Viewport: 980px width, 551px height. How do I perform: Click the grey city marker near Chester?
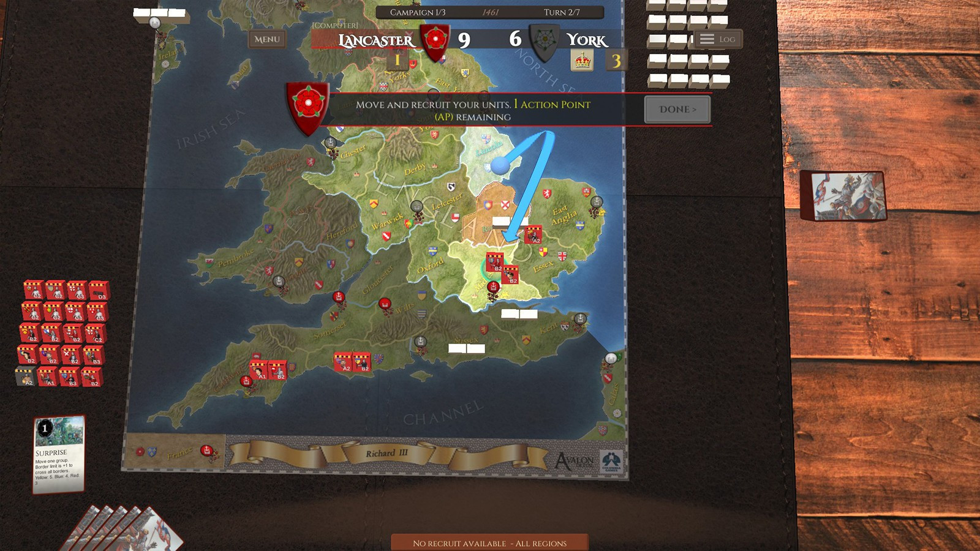click(331, 143)
